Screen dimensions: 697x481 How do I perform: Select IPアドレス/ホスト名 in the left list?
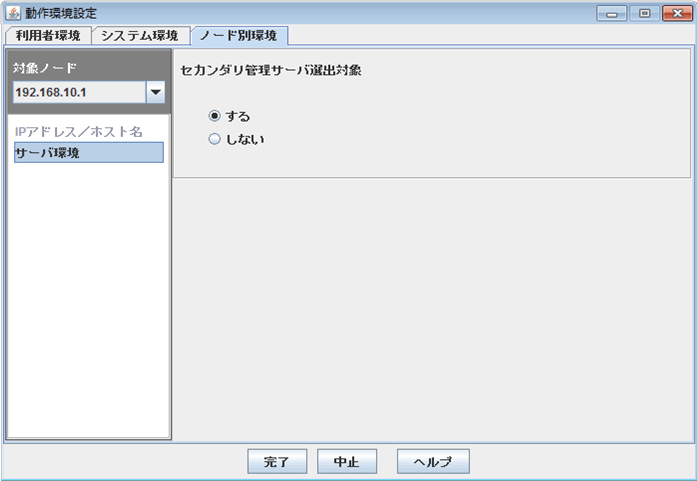coord(78,132)
